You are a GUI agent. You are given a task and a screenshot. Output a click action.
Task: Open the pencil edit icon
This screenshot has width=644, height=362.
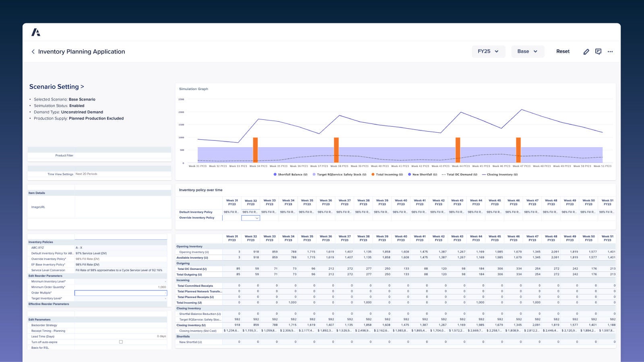pyautogui.click(x=586, y=51)
